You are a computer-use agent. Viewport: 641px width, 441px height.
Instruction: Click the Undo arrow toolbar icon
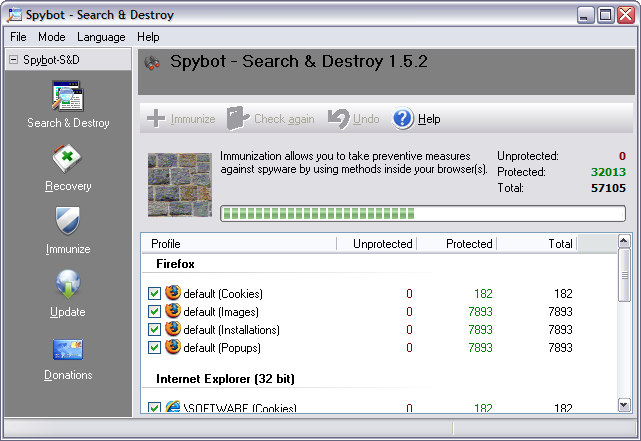tap(338, 119)
